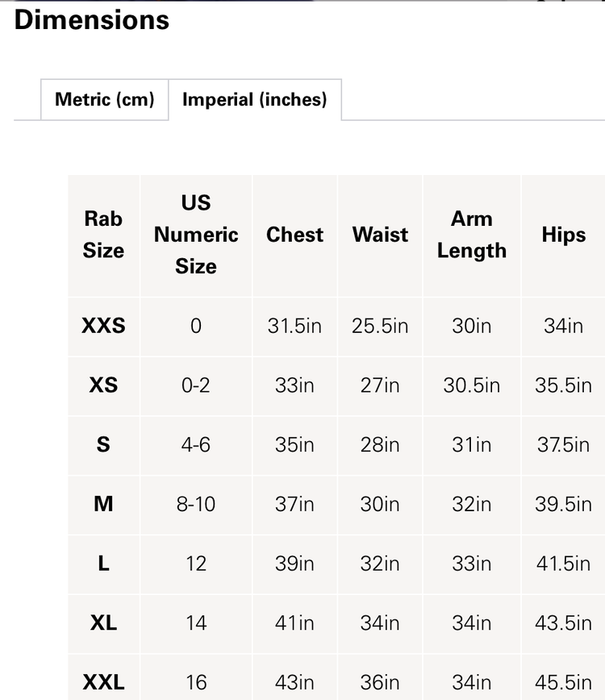Switch to the Metric (cm) tab
The image size is (605, 700).
pos(105,99)
